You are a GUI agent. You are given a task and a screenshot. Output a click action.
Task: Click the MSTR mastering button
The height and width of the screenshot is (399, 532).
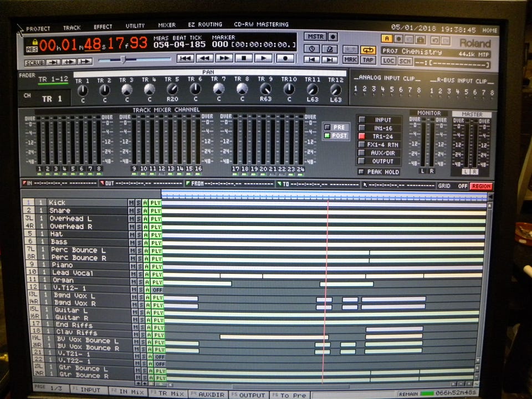pyautogui.click(x=315, y=37)
